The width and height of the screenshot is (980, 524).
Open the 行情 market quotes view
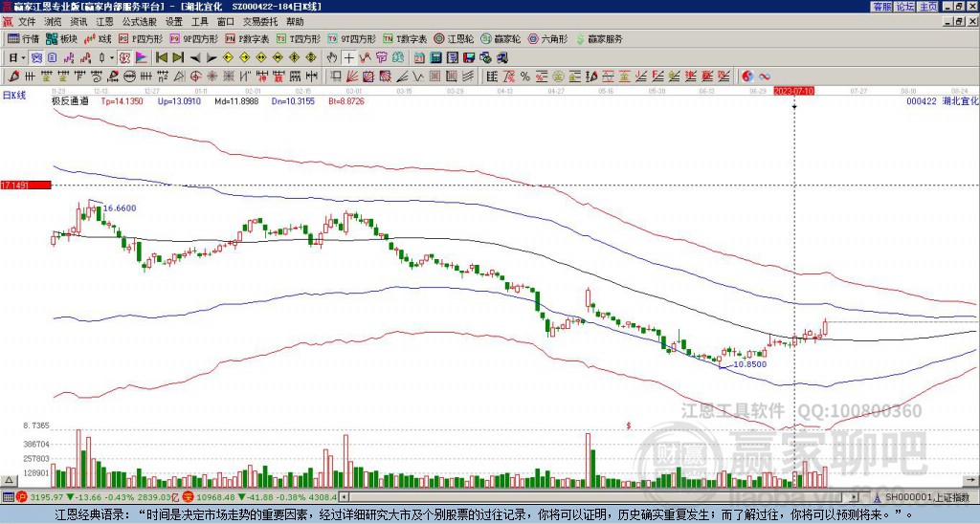coord(23,38)
